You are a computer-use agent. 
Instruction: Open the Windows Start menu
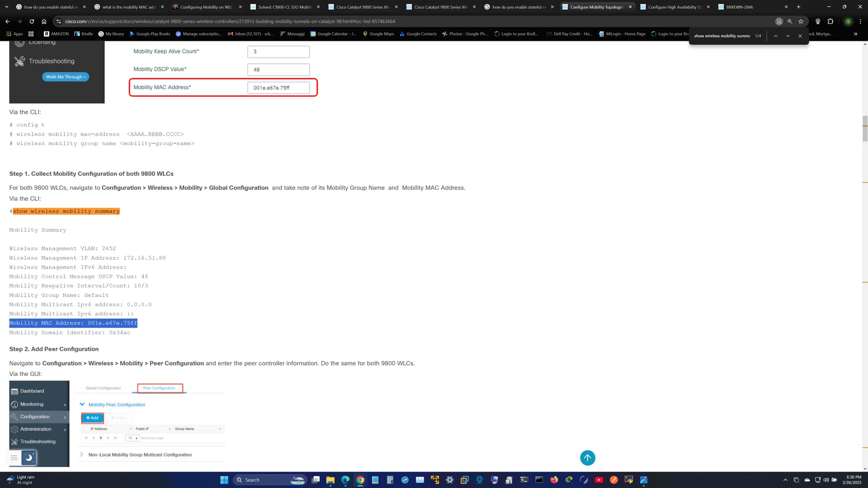tap(224, 480)
